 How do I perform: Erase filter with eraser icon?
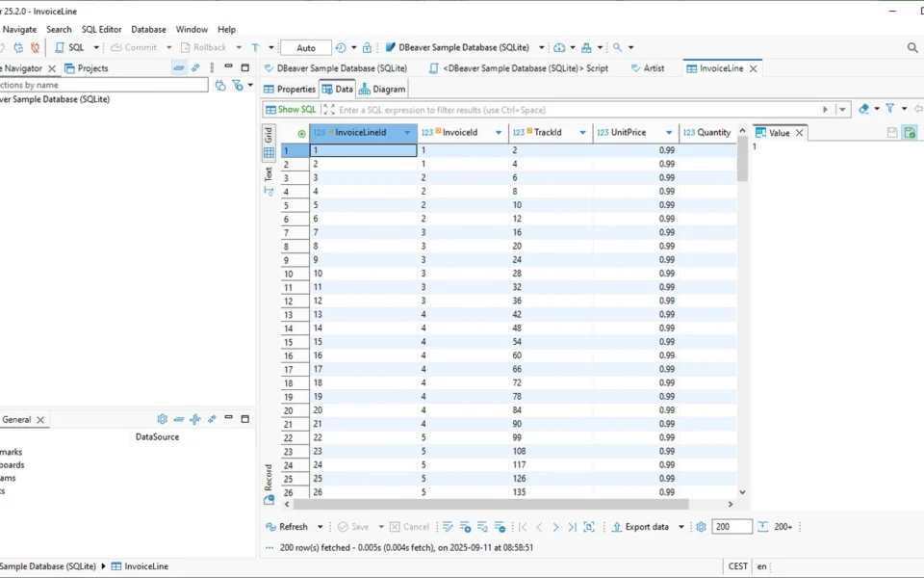pyautogui.click(x=864, y=109)
